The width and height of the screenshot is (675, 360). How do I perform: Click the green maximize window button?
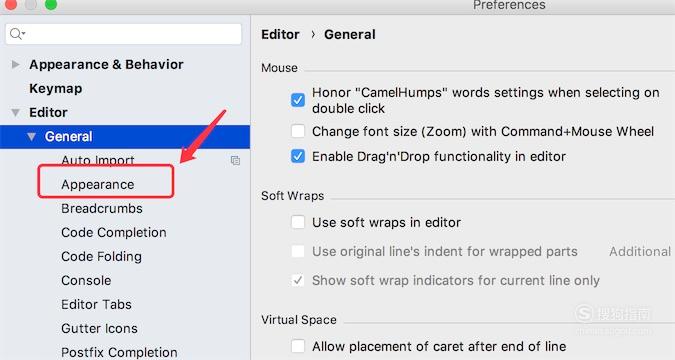(51, 4)
